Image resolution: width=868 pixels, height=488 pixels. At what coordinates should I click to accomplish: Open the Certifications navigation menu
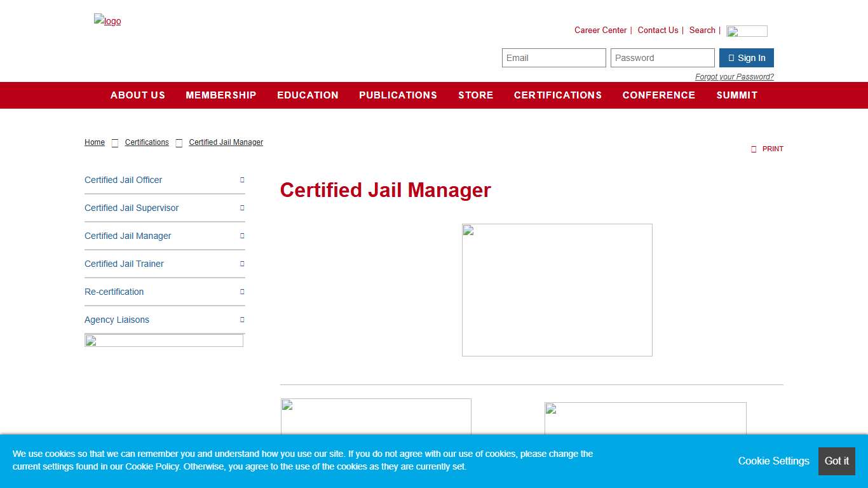[557, 95]
